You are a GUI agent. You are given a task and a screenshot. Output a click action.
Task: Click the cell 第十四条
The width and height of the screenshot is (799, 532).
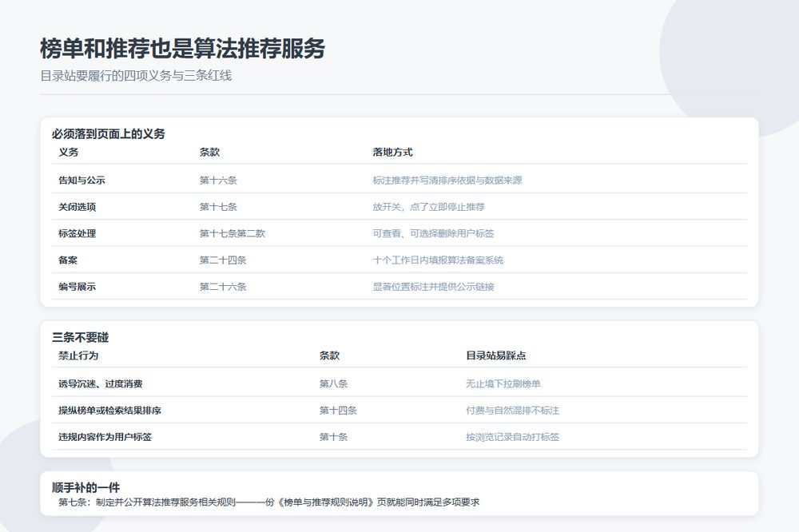click(x=338, y=411)
